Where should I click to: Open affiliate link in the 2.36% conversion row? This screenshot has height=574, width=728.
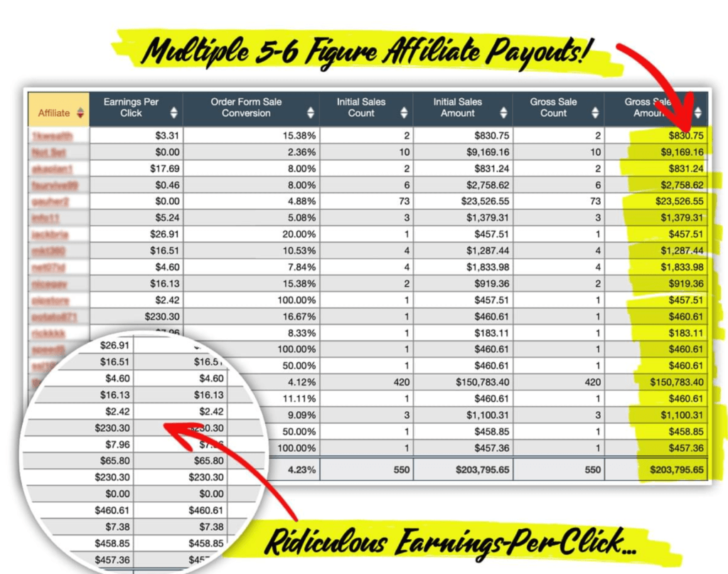coord(45,152)
